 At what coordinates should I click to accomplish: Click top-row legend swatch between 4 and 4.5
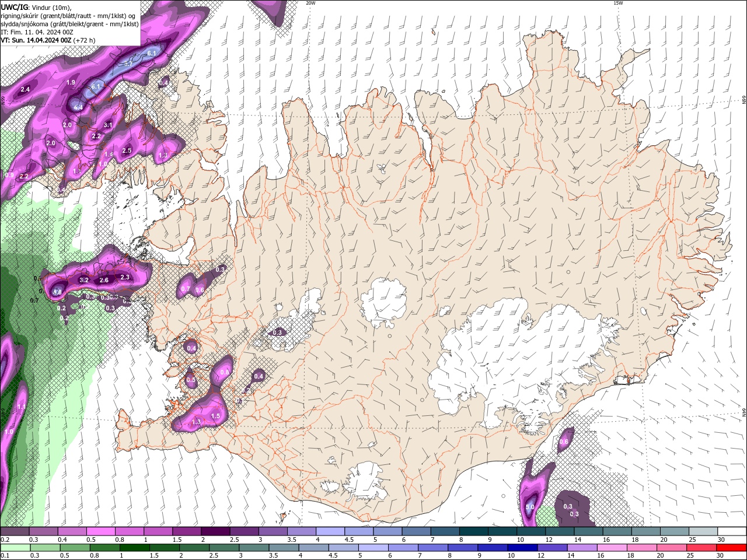[330, 532]
